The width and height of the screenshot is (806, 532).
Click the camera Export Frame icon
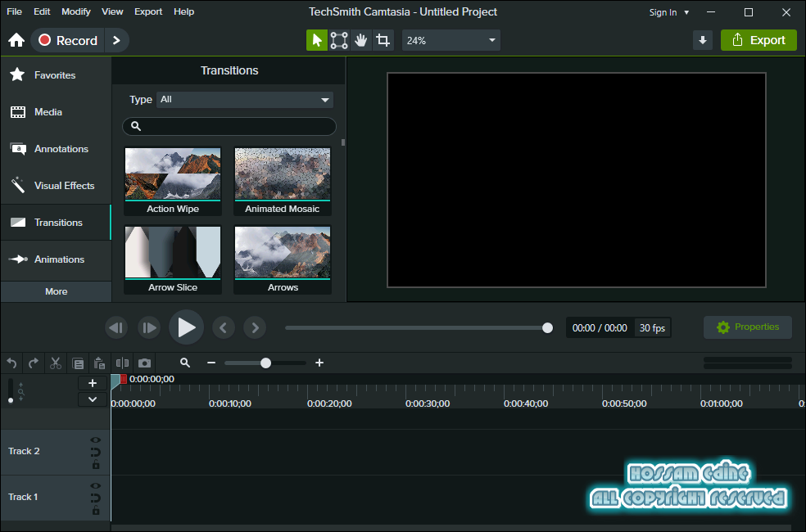pos(144,363)
